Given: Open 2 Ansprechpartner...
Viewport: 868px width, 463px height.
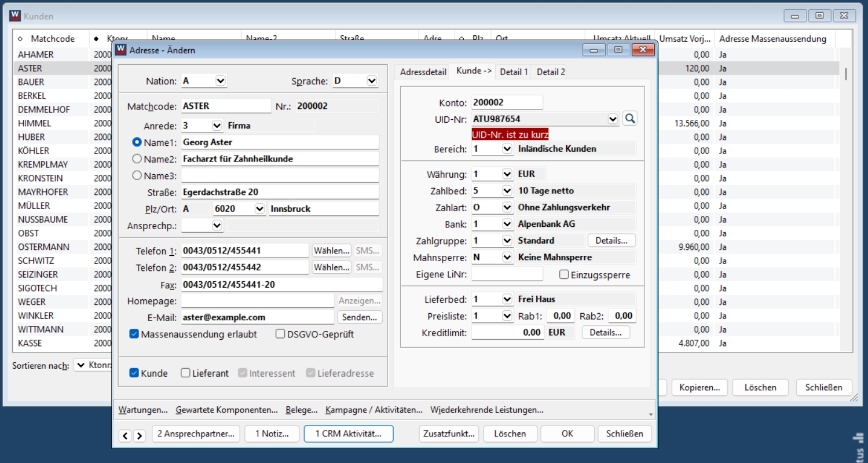Looking at the screenshot, I should coord(196,433).
